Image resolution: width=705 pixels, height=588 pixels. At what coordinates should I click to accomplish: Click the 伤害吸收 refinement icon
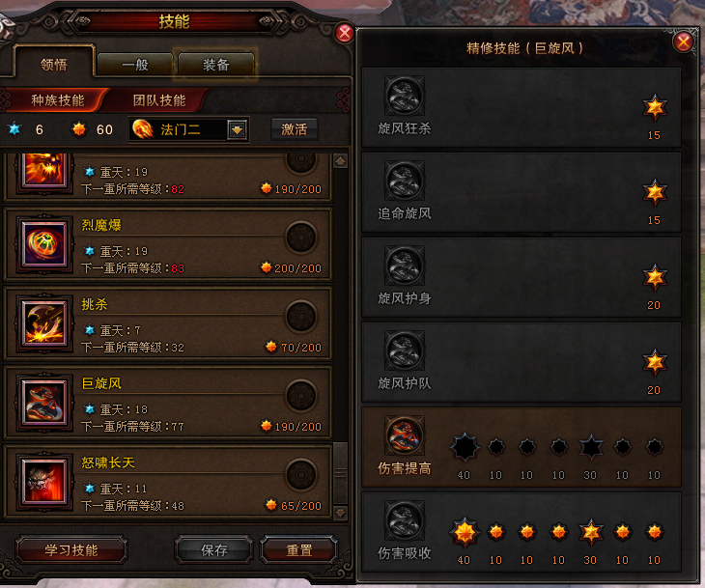coord(405,520)
